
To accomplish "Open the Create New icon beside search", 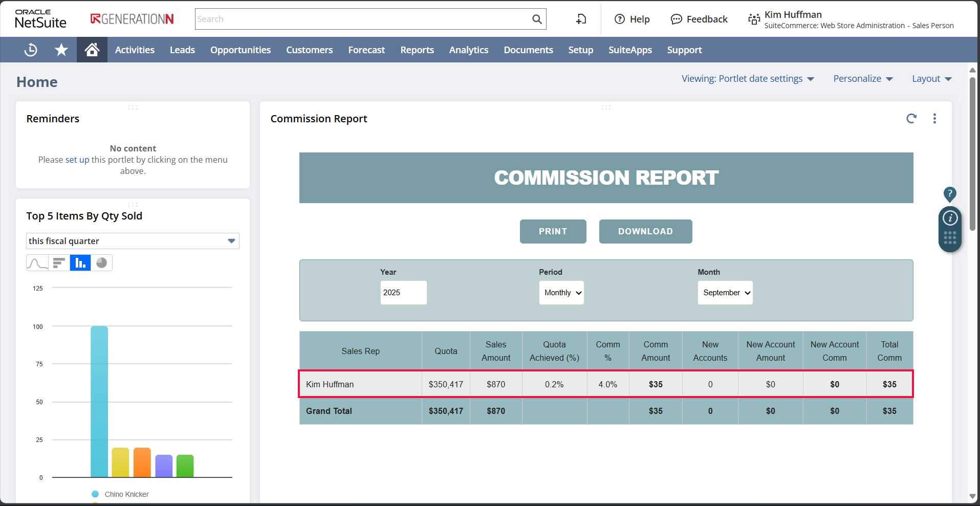I will coord(581,19).
